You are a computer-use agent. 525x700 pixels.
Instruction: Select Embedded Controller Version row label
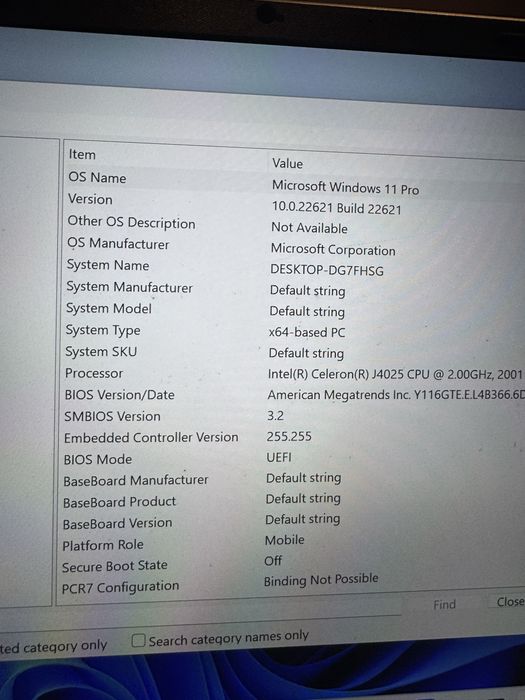click(x=151, y=438)
